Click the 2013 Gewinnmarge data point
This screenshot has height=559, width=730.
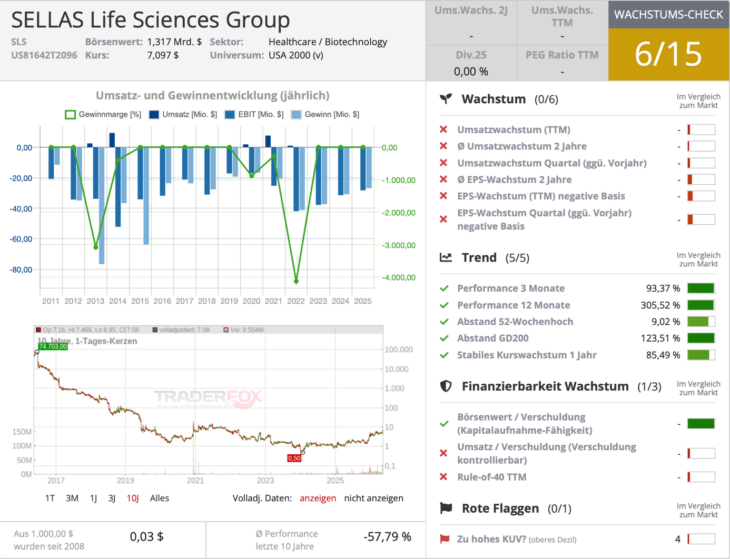pyautogui.click(x=96, y=247)
